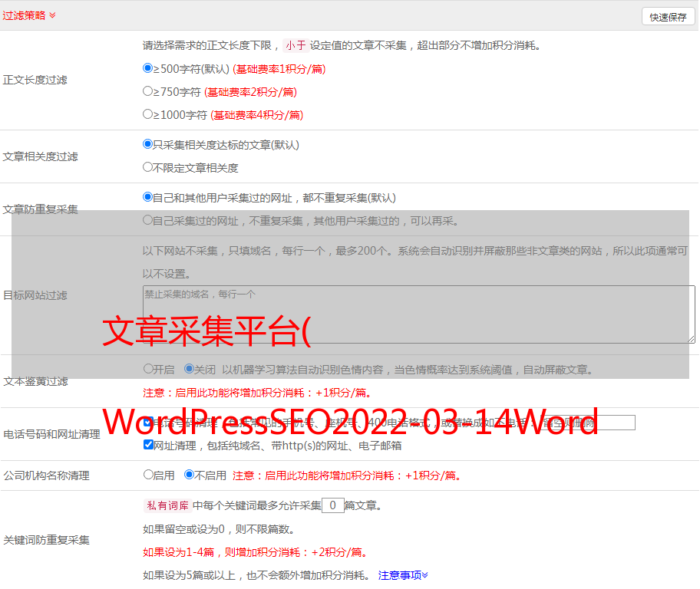Click the 私有词库 tag

[168, 505]
